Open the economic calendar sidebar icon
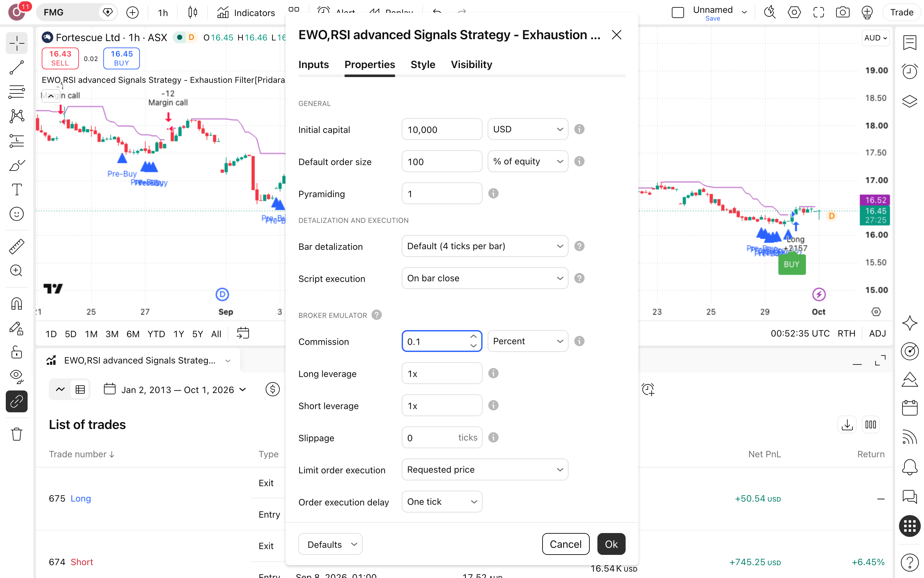This screenshot has height=578, width=924. coord(910,407)
